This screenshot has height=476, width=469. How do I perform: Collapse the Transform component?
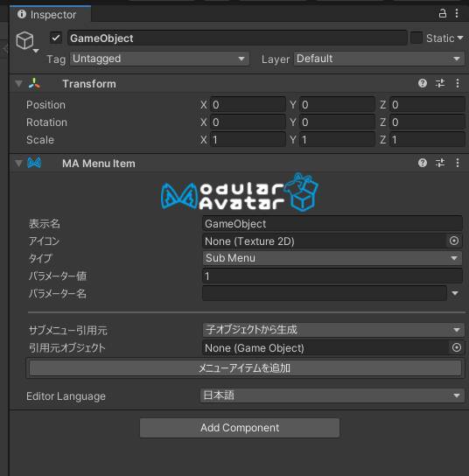click(x=18, y=83)
